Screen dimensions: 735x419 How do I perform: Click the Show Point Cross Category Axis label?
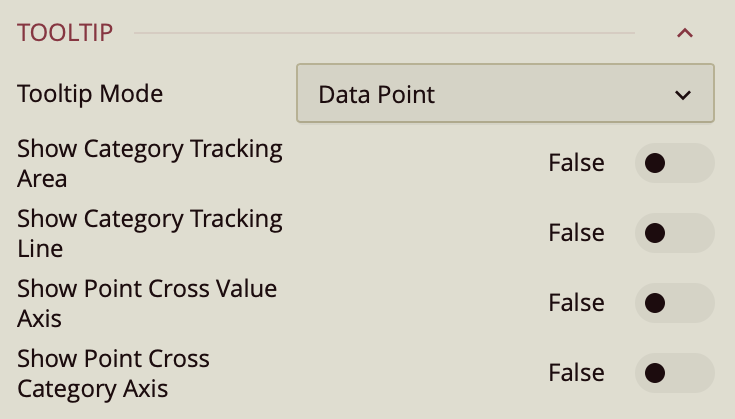(x=113, y=373)
